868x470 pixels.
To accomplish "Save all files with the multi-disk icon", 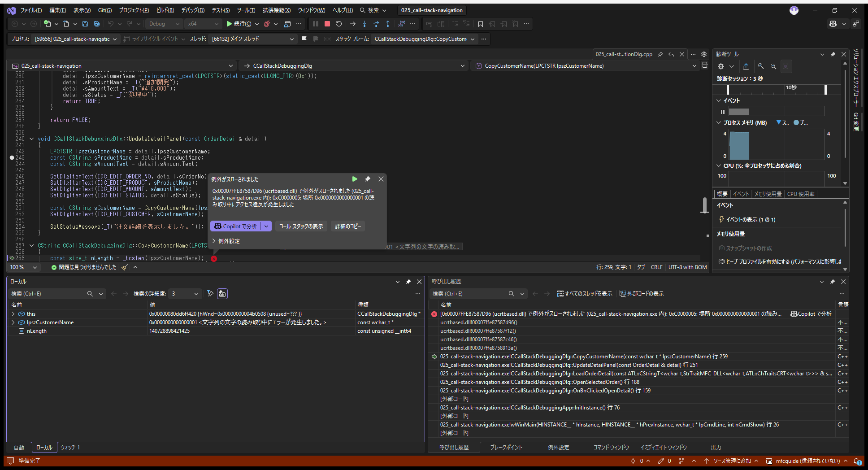I will (x=97, y=24).
